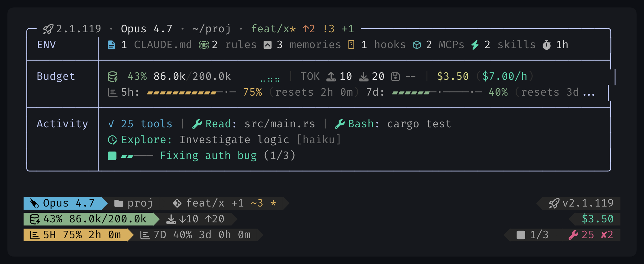Click the database icon beside 43%
The width and height of the screenshot is (644, 264).
coord(113,77)
